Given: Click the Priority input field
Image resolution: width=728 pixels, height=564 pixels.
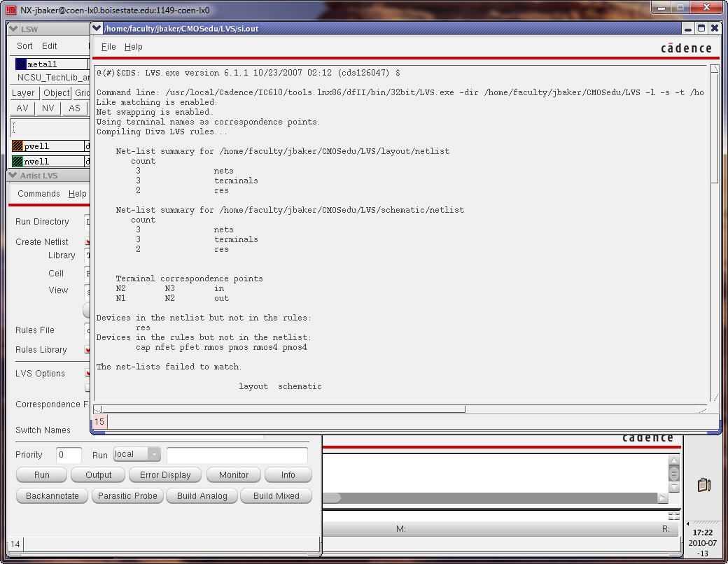Looking at the screenshot, I should tap(69, 455).
